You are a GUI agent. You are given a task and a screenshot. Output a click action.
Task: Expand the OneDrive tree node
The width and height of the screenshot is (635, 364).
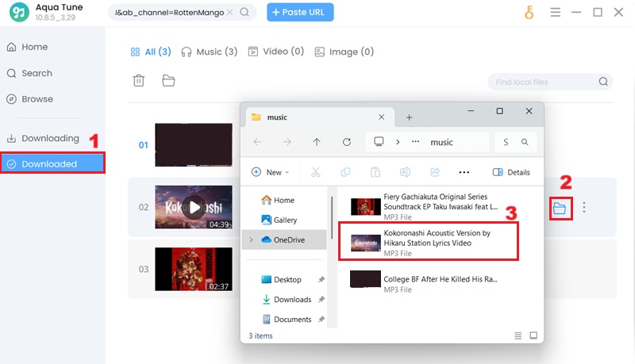[x=252, y=239]
